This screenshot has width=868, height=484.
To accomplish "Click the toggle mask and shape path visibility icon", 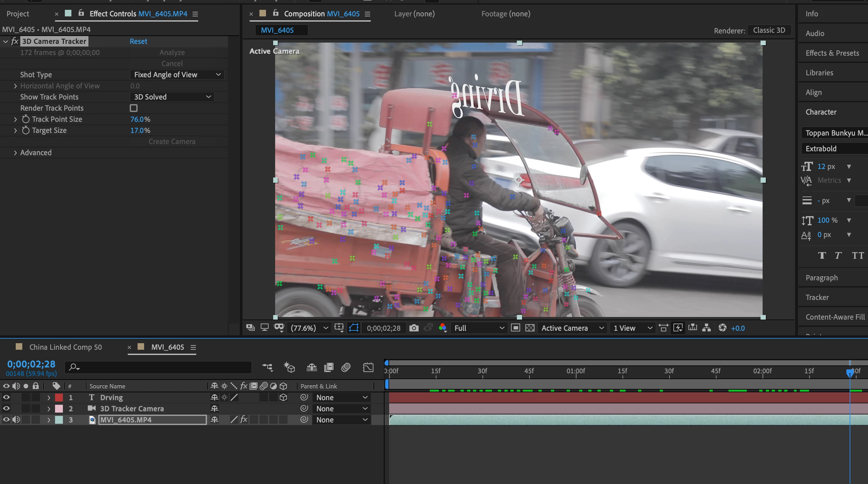I will click(353, 328).
